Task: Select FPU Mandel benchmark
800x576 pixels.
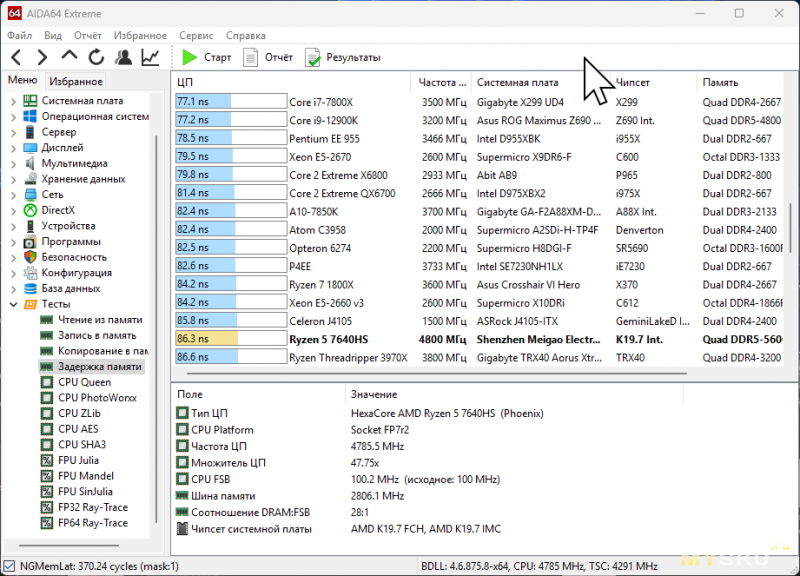Action: pyautogui.click(x=86, y=476)
